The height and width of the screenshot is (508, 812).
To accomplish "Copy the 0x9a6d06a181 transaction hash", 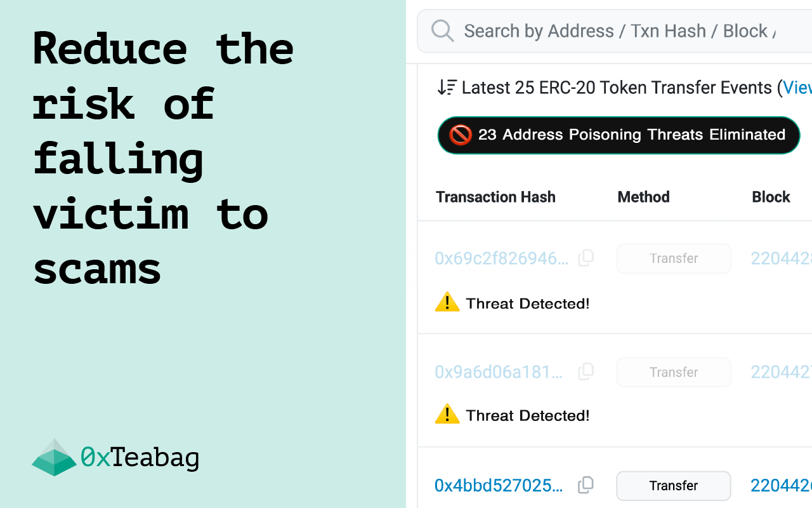I will 586,371.
